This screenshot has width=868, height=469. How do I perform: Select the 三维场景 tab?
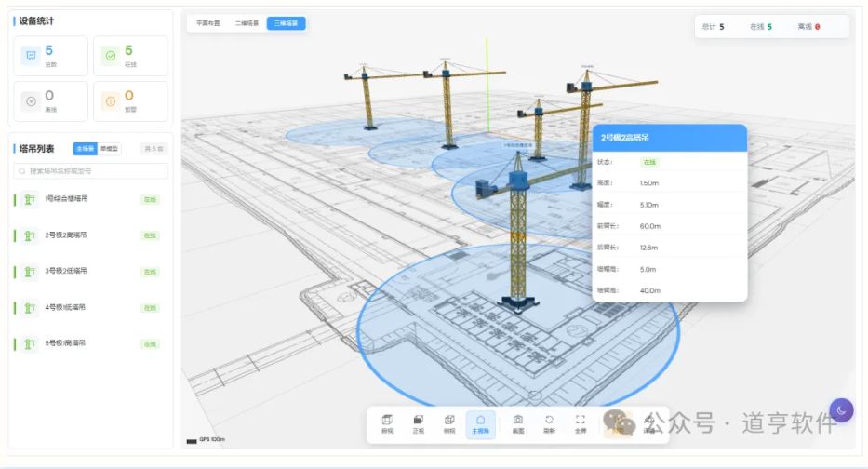pos(286,23)
